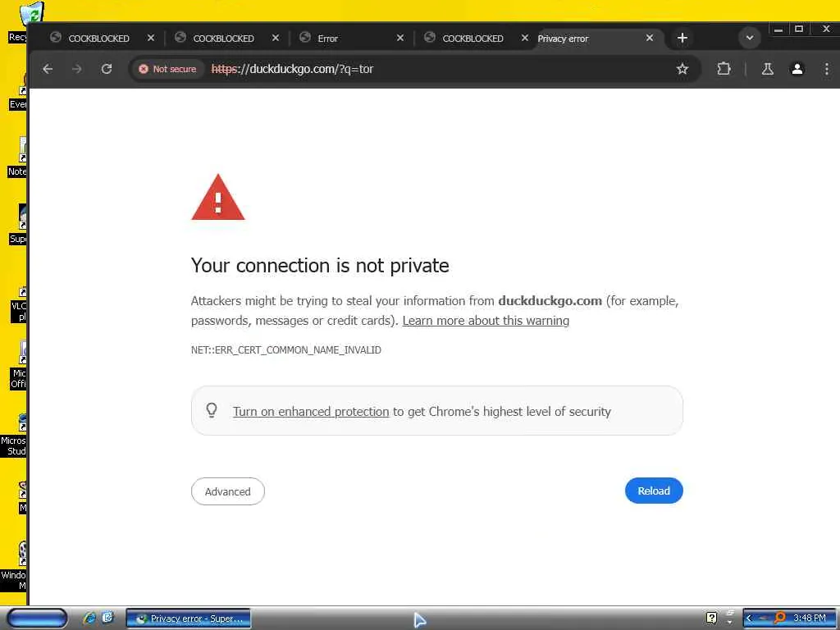840x630 pixels.
Task: Launch Internet Explorer from quick launch
Action: tap(89, 619)
